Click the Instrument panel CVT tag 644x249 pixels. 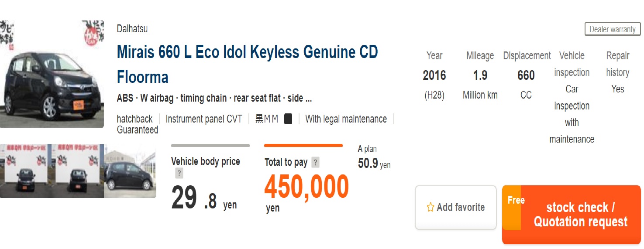click(204, 119)
